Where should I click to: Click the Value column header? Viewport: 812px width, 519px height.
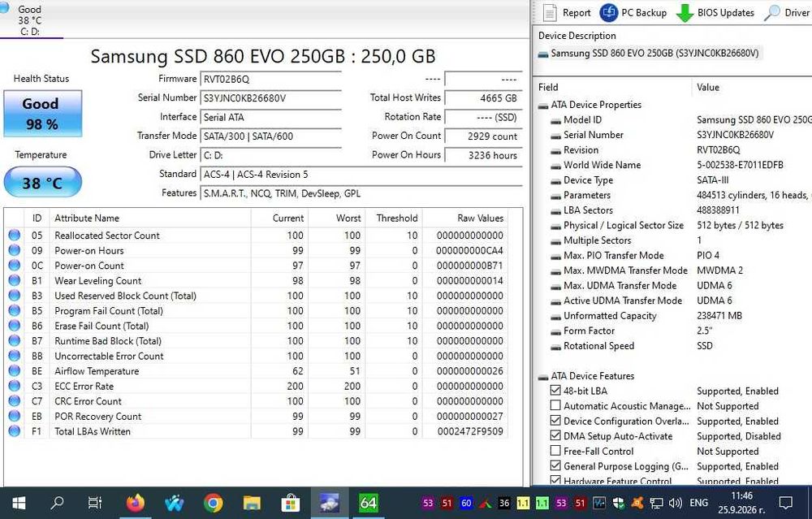point(752,87)
